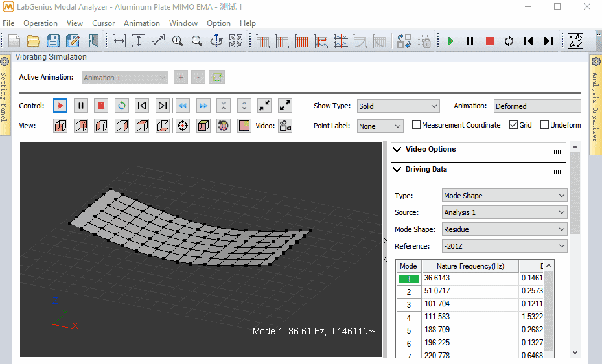
Task: Click the shrink model inward arrows icon
Action: click(x=264, y=106)
